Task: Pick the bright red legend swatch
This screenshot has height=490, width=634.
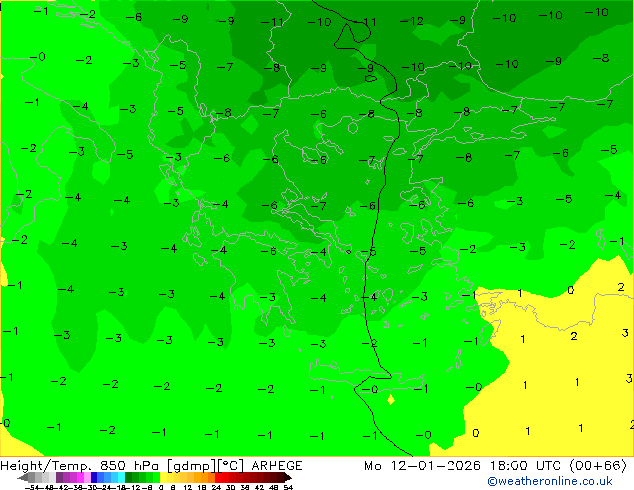Action: click(218, 478)
